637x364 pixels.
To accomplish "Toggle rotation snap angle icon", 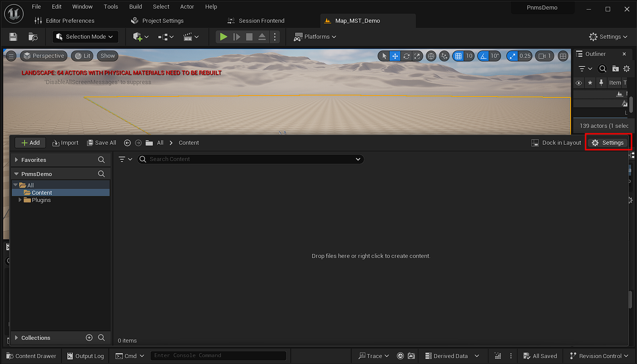I will (483, 56).
